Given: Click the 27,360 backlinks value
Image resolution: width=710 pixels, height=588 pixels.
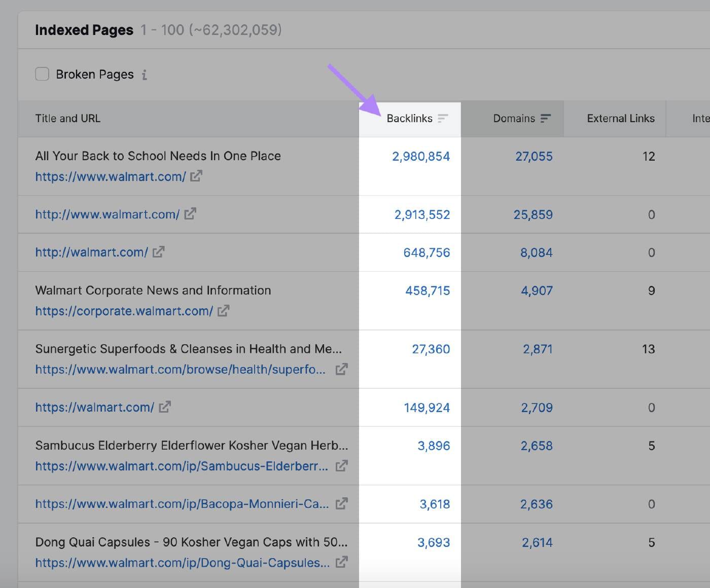Looking at the screenshot, I should [431, 349].
